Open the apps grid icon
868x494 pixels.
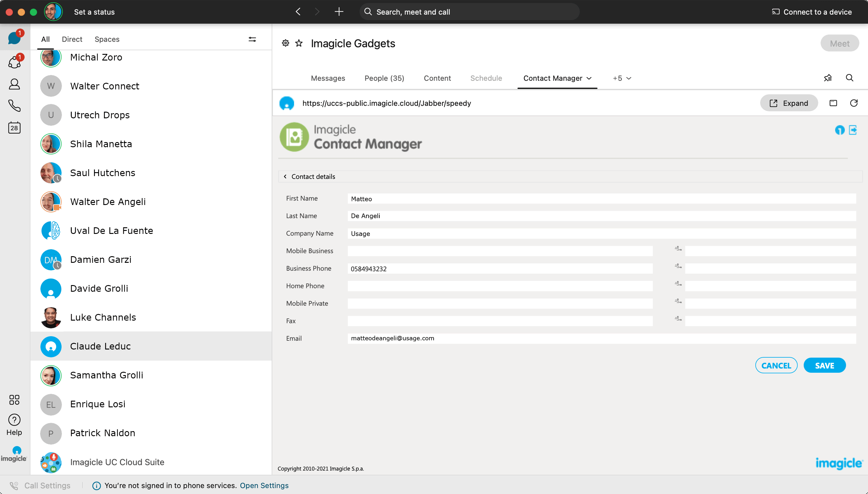pos(14,400)
